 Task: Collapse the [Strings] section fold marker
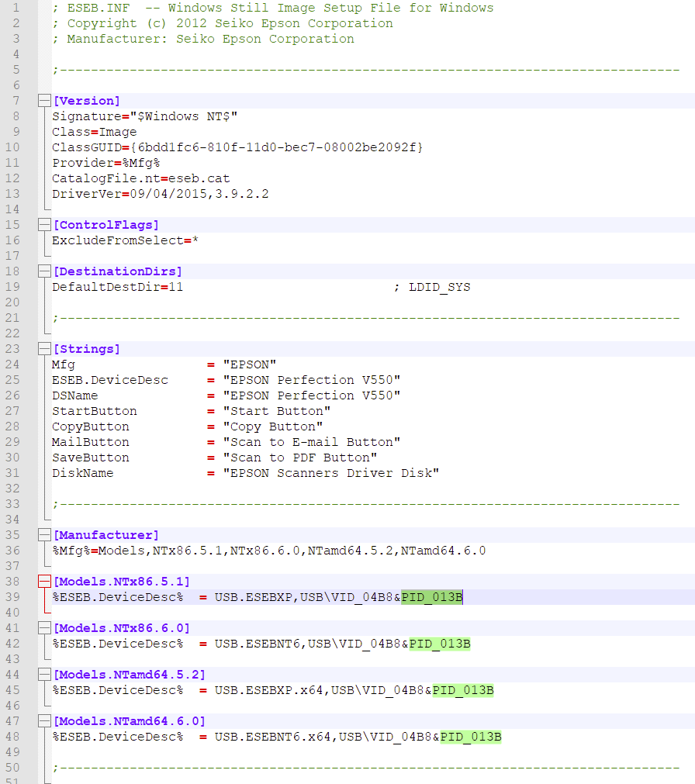point(44,348)
